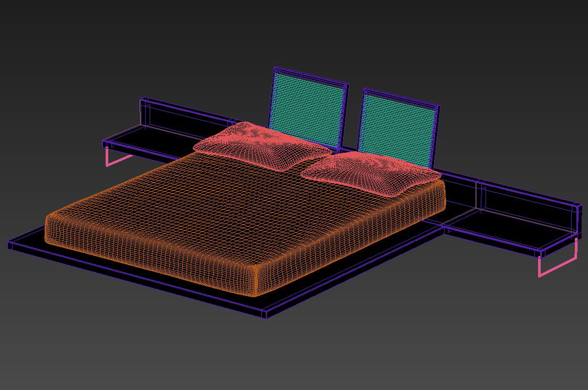
Task: Select the purple platform base's front corner
Action: tap(265, 314)
